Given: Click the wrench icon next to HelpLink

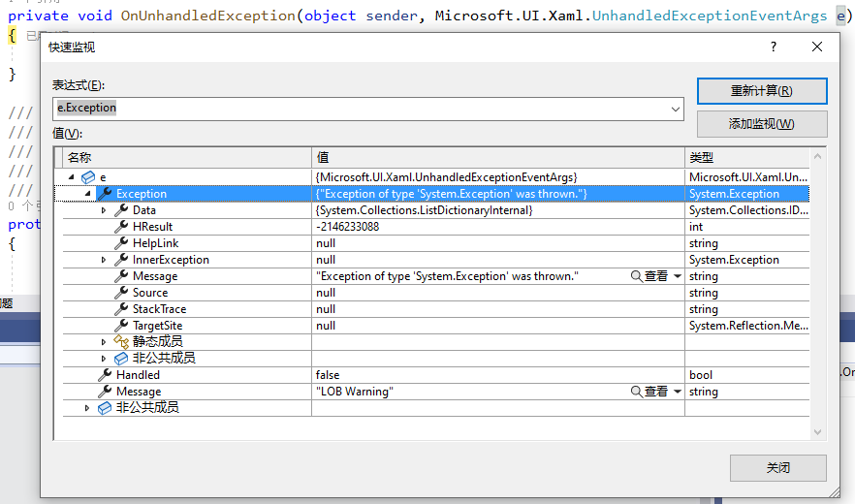Looking at the screenshot, I should (121, 243).
